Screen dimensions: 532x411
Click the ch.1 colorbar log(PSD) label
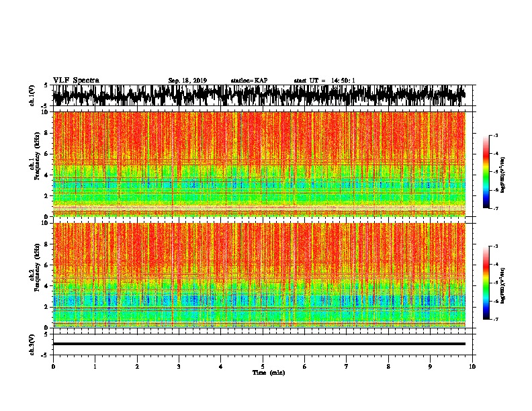coord(503,175)
